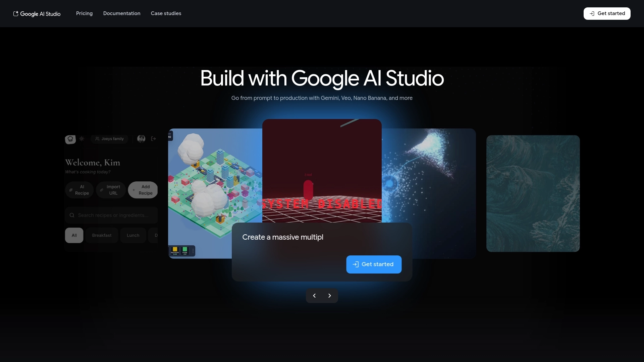644x362 pixels.
Task: Toggle the sun theme icon
Action: 82,139
